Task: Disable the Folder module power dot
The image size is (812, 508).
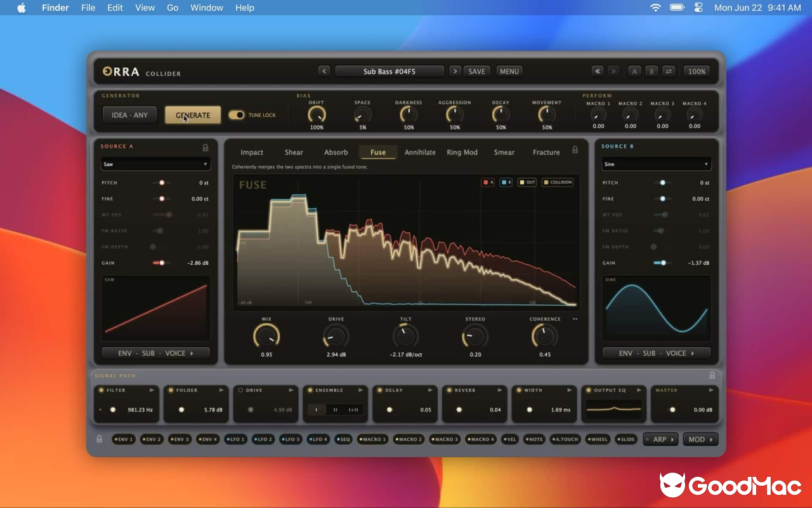Action: (171, 390)
